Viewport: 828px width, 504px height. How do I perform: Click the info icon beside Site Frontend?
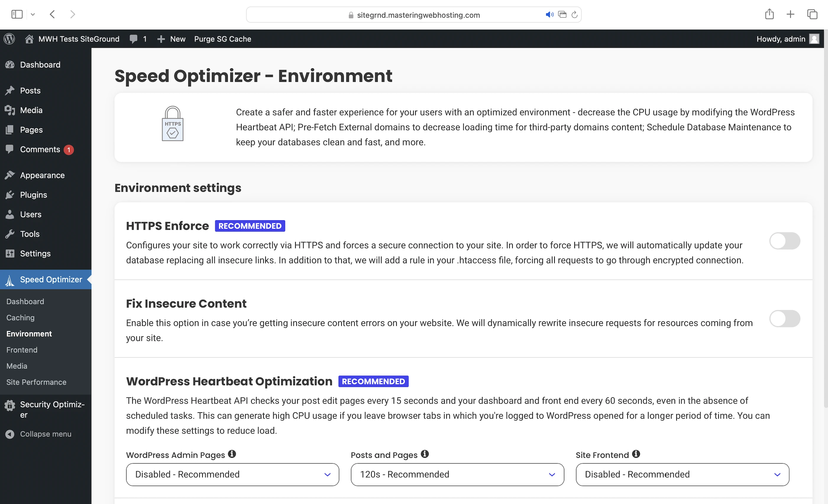636,454
